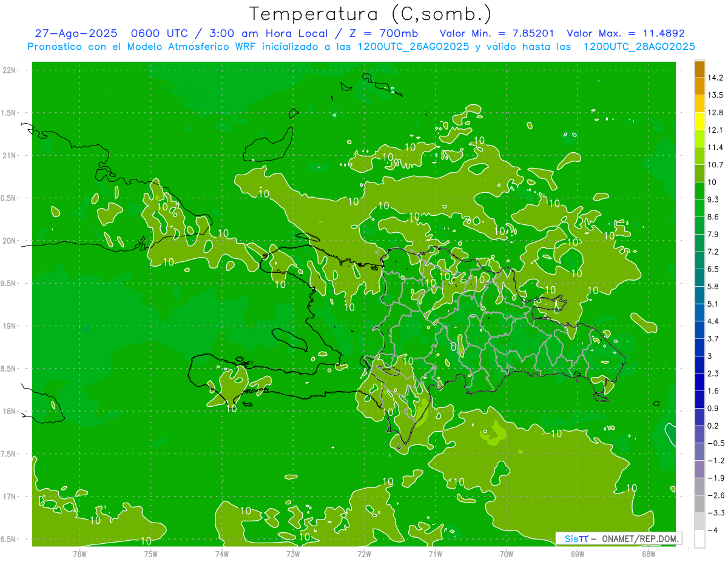This screenshot has height=562, width=728.
Task: Click the "74W" longitude axis label
Action: tap(222, 553)
